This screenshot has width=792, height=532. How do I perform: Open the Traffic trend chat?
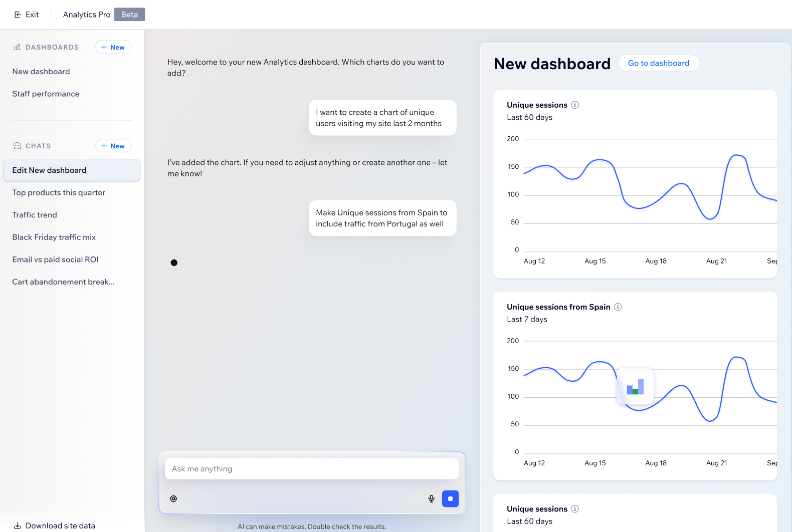[x=35, y=215]
